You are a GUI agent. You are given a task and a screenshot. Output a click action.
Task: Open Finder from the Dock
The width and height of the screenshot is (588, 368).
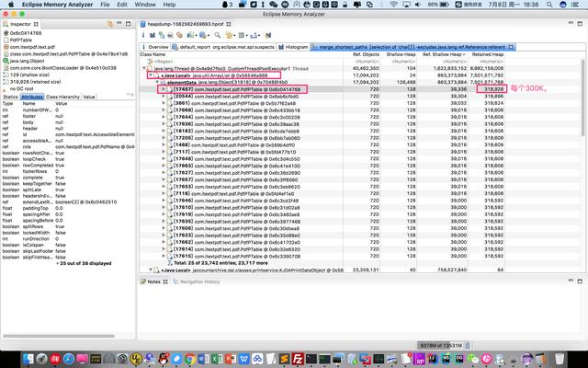[28, 359]
